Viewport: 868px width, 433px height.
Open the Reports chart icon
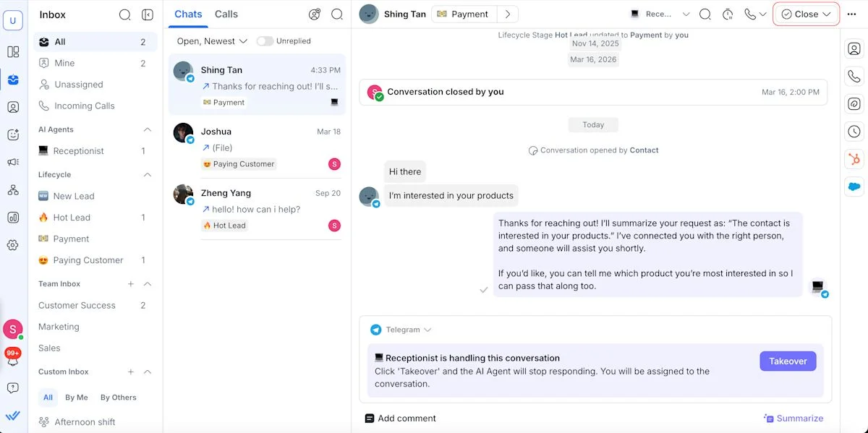tap(13, 217)
